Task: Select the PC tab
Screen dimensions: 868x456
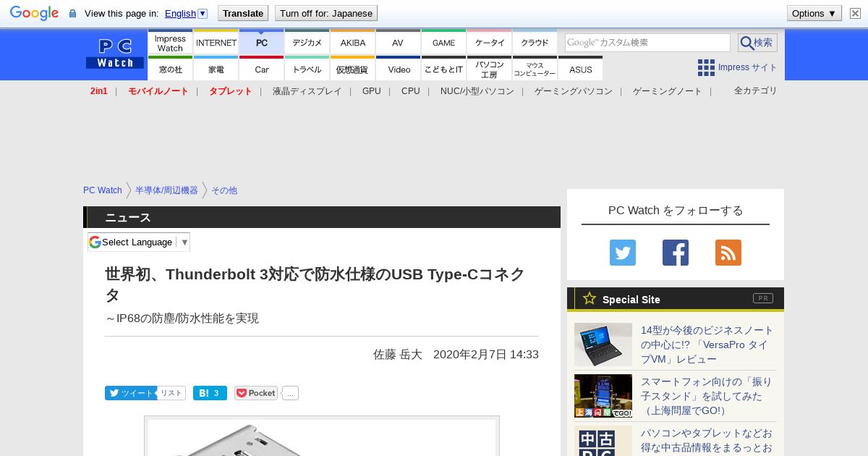Action: 262,42
